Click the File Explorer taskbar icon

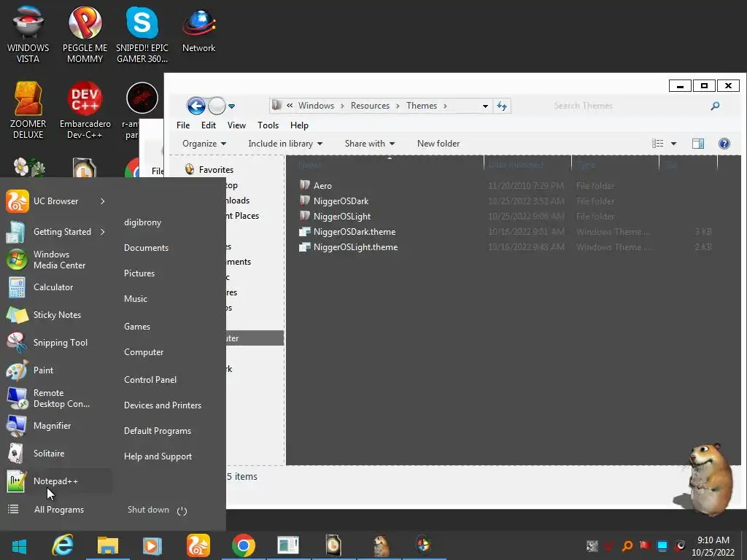click(x=108, y=545)
